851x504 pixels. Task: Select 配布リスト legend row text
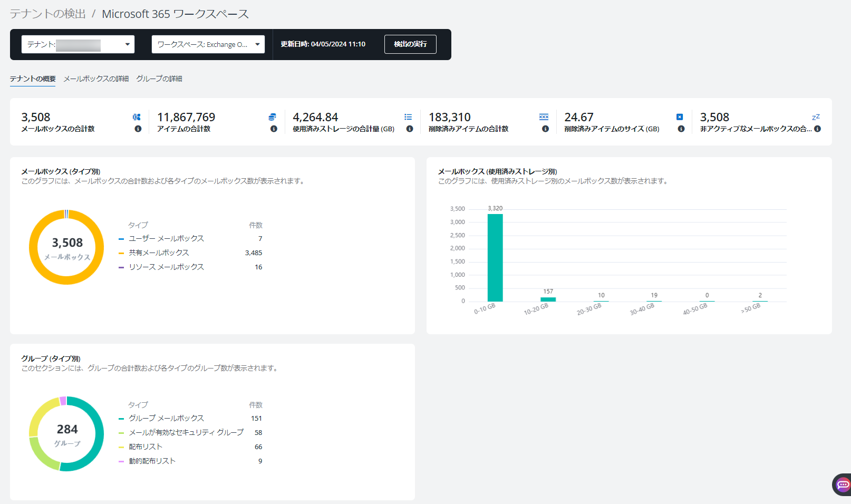click(x=146, y=447)
